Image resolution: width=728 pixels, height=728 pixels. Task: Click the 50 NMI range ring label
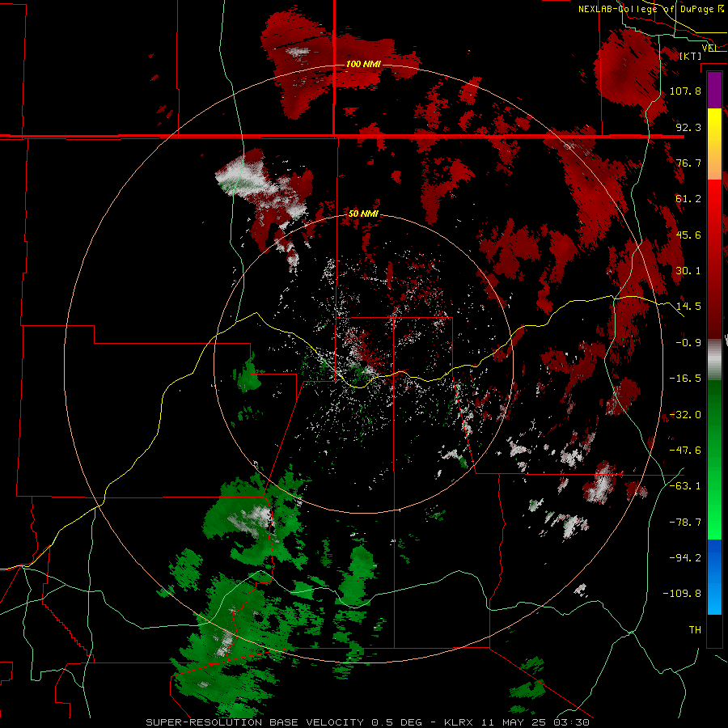[x=363, y=214]
